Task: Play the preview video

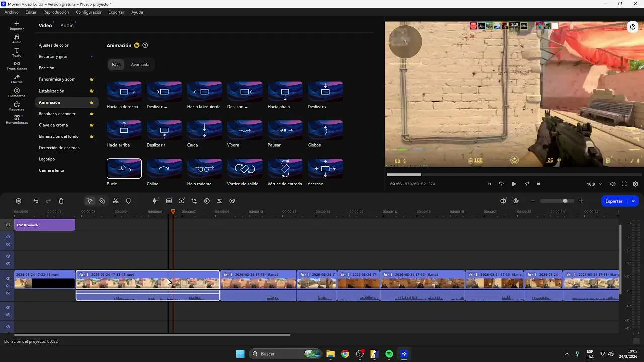Action: tap(514, 184)
